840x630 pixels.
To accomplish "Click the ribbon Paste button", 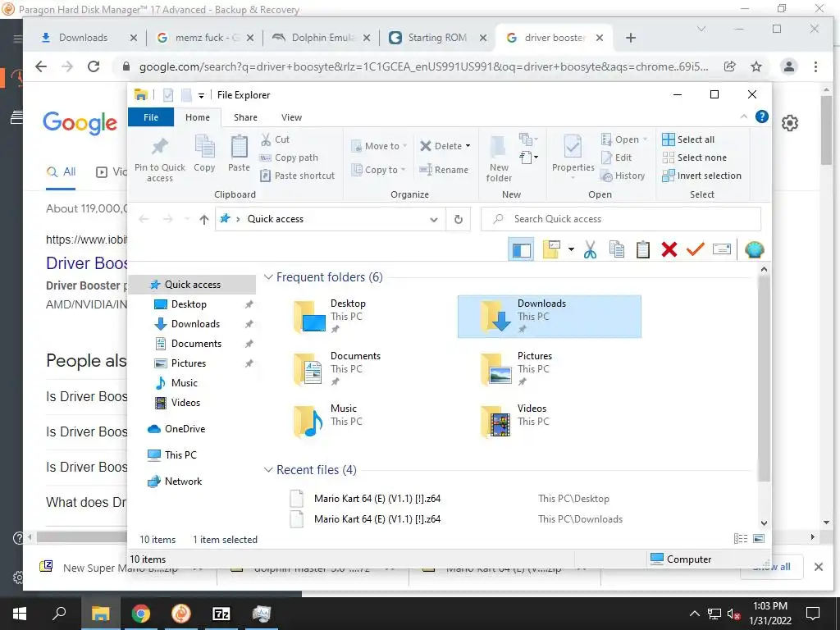I will click(239, 153).
